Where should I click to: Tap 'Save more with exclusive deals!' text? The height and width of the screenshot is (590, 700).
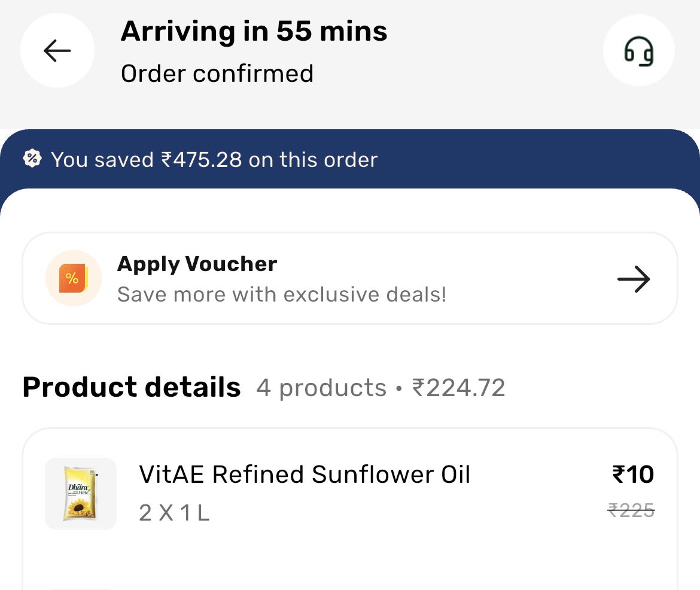pos(282,295)
